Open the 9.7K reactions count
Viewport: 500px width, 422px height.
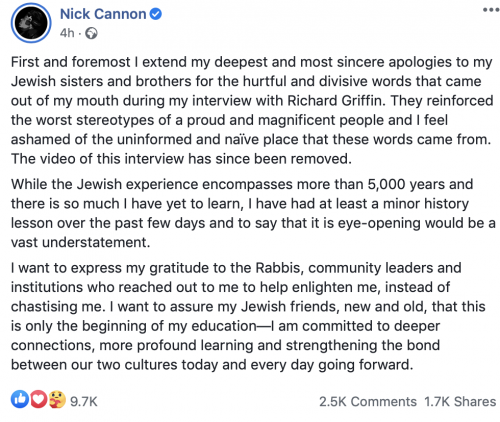pyautogui.click(x=84, y=402)
